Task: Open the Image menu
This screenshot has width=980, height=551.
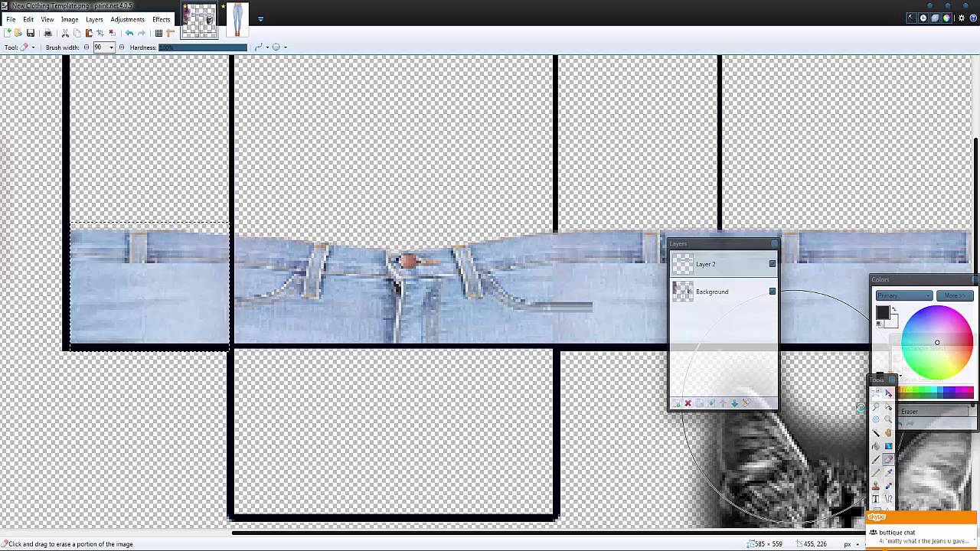Action: coord(70,19)
